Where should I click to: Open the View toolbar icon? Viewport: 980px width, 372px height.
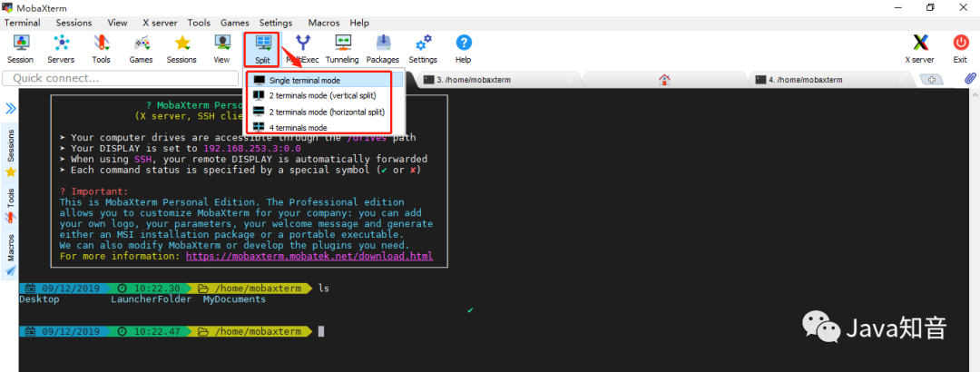[x=221, y=49]
